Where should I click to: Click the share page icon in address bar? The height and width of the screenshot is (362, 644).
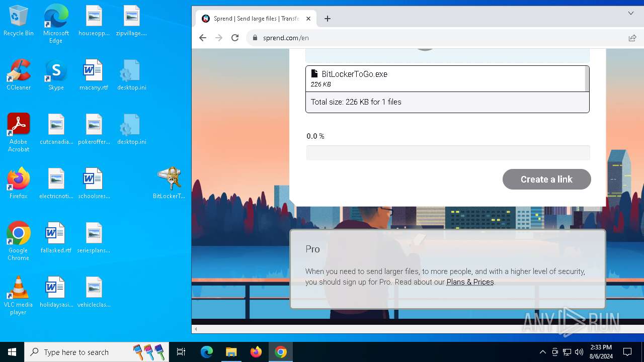(632, 38)
